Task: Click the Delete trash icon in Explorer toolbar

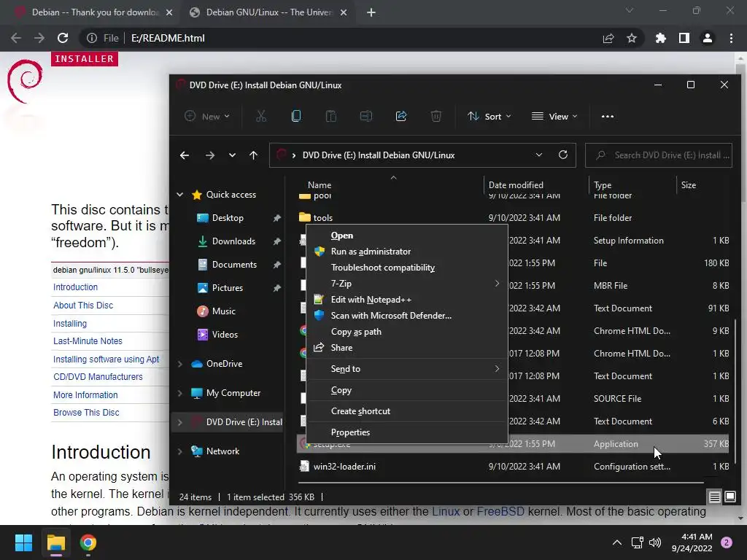Action: [x=436, y=116]
